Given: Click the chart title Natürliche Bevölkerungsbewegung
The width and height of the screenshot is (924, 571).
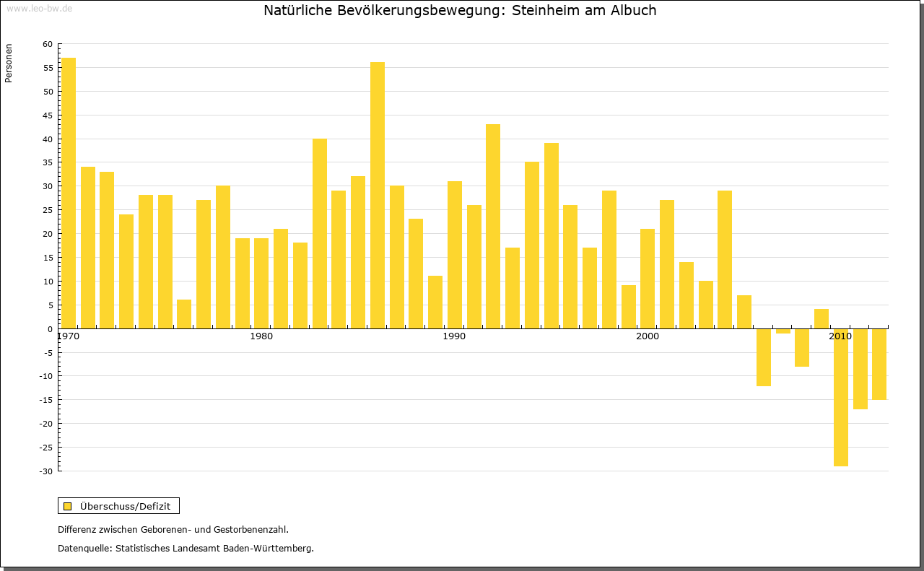Looking at the screenshot, I should click(460, 11).
